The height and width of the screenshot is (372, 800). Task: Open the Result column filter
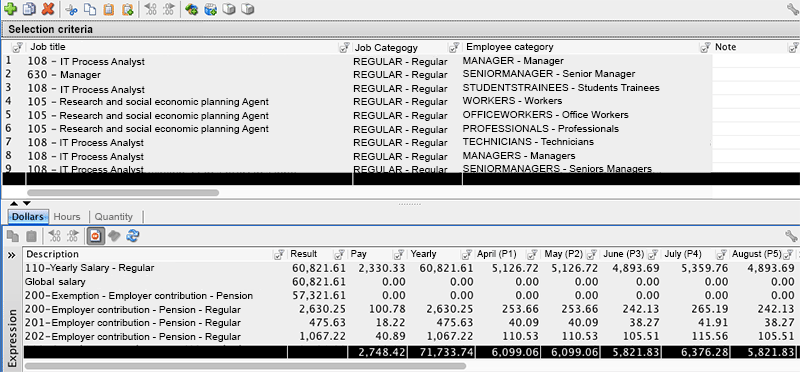click(x=339, y=254)
